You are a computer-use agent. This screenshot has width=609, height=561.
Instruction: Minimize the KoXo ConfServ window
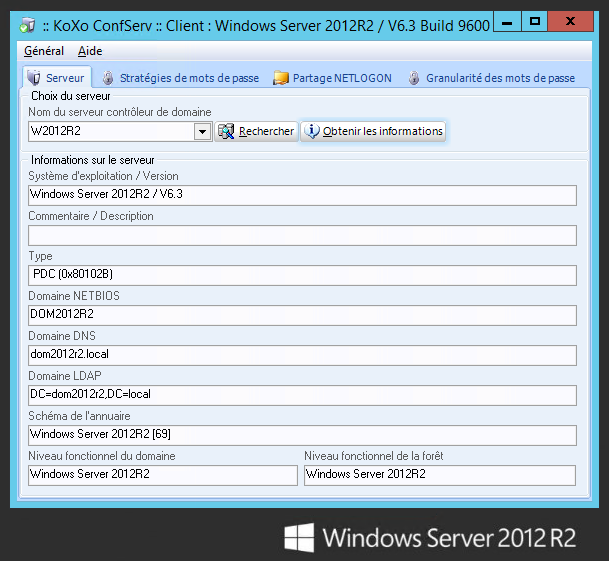[507, 21]
